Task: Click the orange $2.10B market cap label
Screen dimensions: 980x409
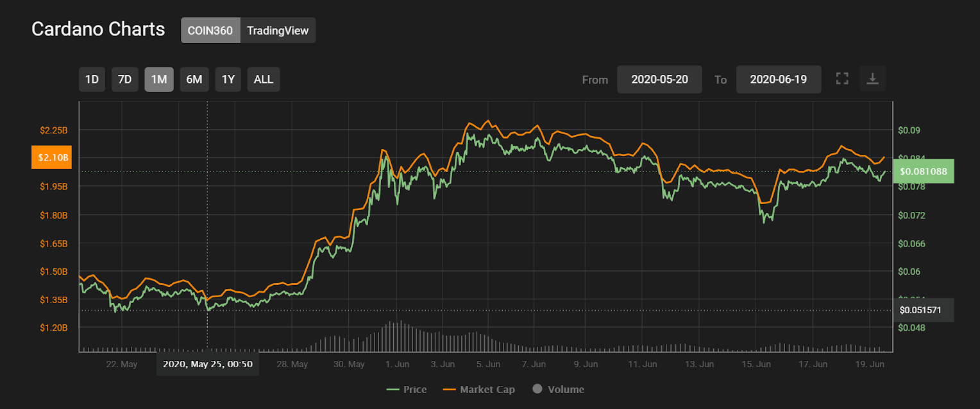Action: [51, 157]
